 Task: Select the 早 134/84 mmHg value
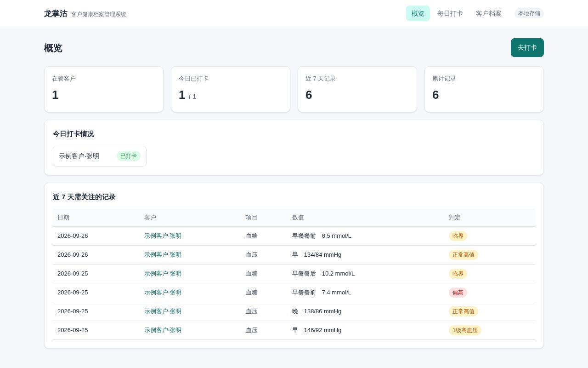[x=317, y=255]
